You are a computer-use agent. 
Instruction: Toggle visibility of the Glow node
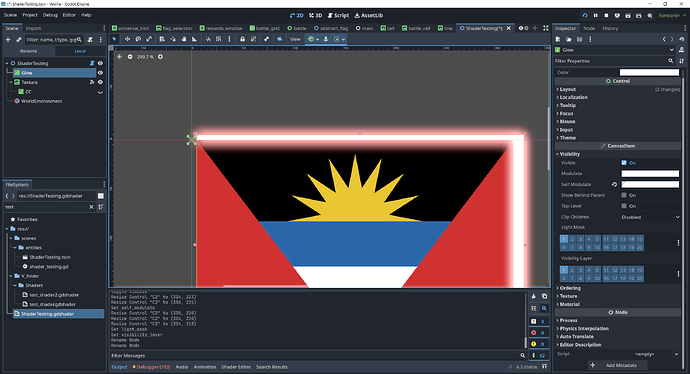tap(100, 73)
